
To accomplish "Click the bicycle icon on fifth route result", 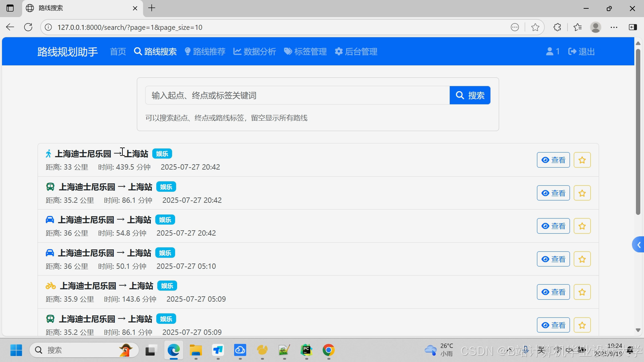I will coord(51,286).
